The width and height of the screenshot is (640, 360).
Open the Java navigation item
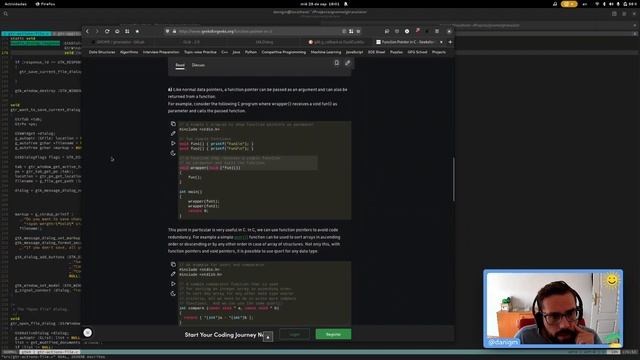236,52
